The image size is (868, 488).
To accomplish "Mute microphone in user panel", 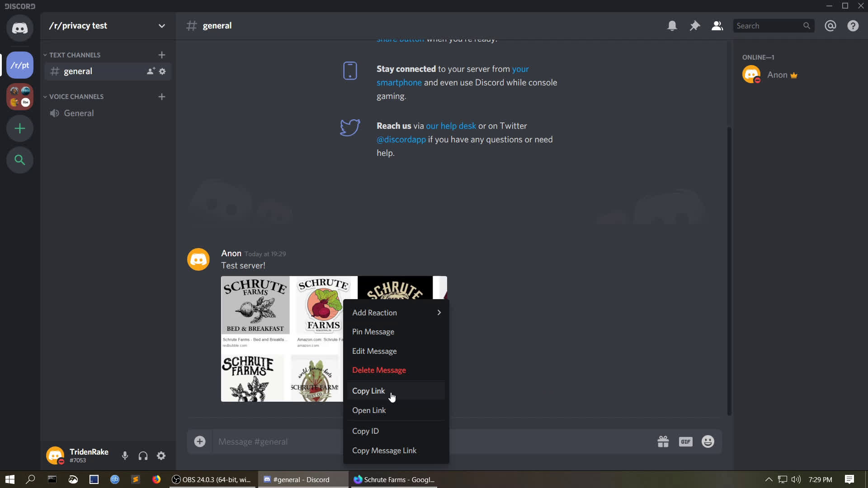I will (125, 456).
